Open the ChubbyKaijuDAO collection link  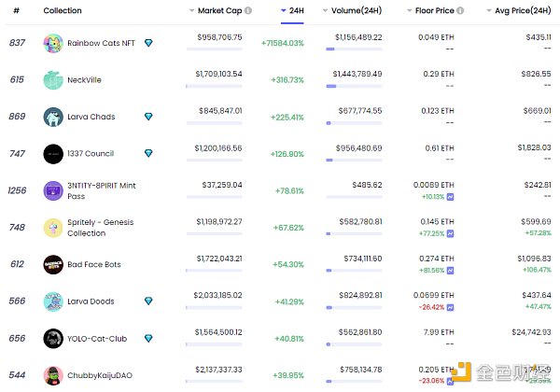(100, 374)
